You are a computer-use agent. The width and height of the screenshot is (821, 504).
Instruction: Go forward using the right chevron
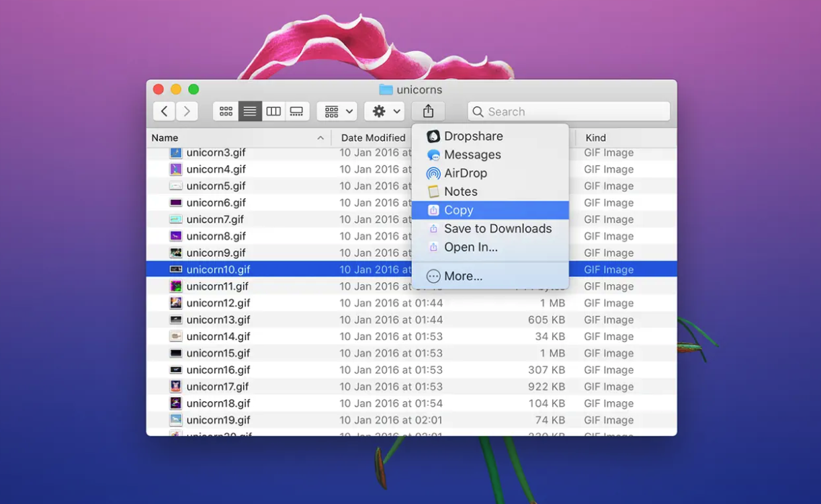click(187, 112)
